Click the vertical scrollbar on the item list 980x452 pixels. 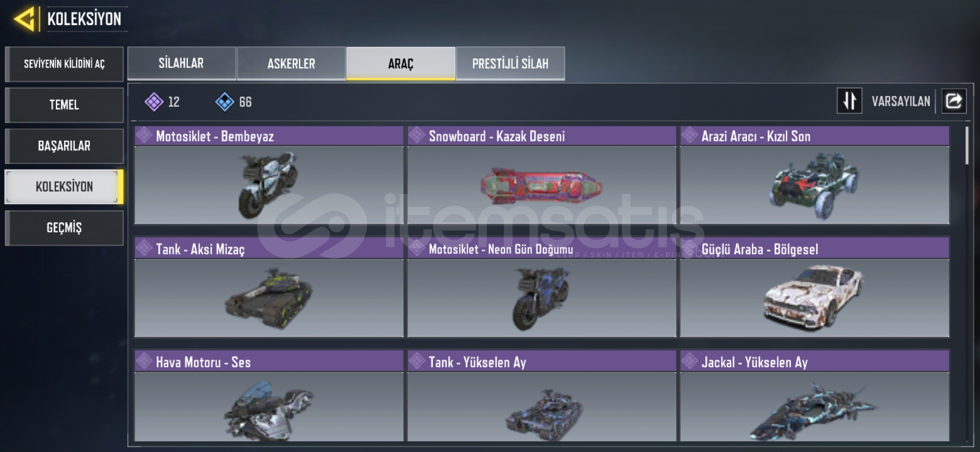click(x=967, y=146)
